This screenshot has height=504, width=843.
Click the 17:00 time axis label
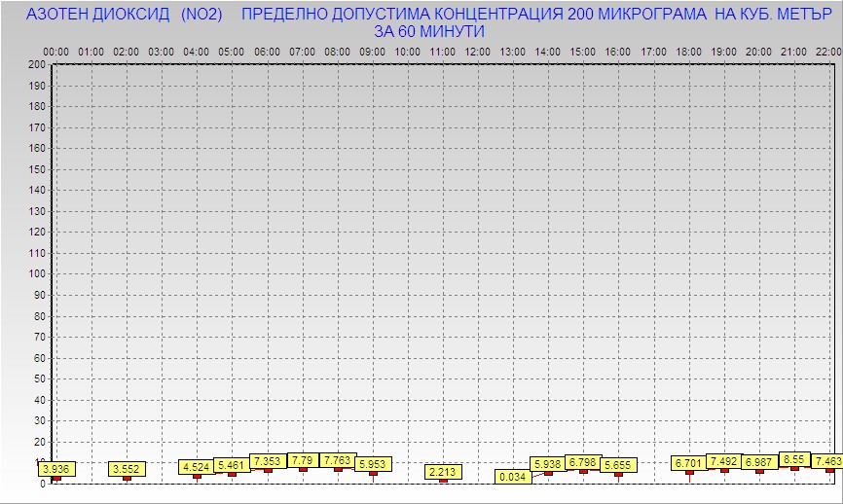(x=653, y=51)
